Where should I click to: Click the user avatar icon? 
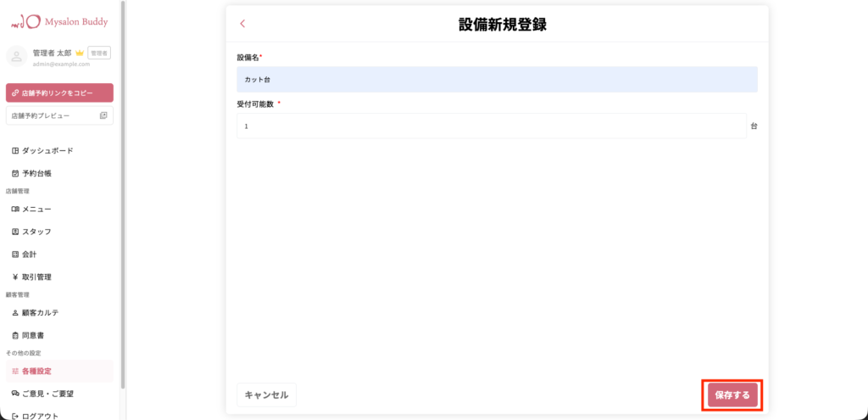click(x=17, y=56)
